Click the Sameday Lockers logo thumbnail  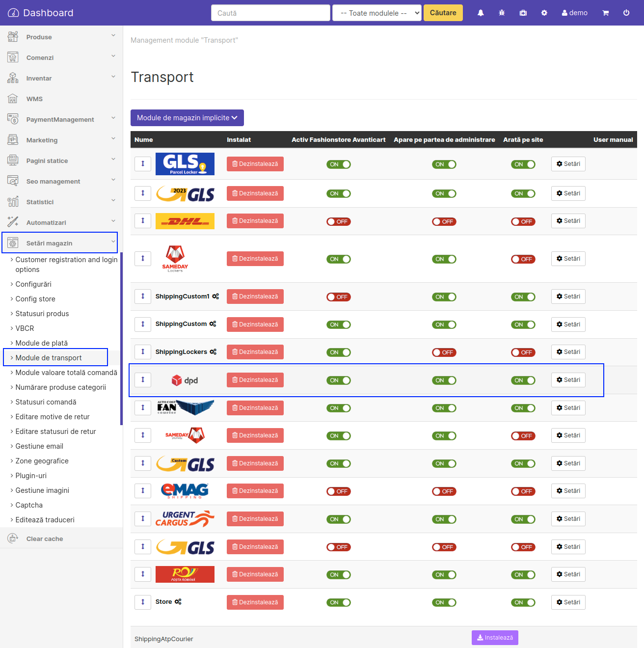click(175, 259)
